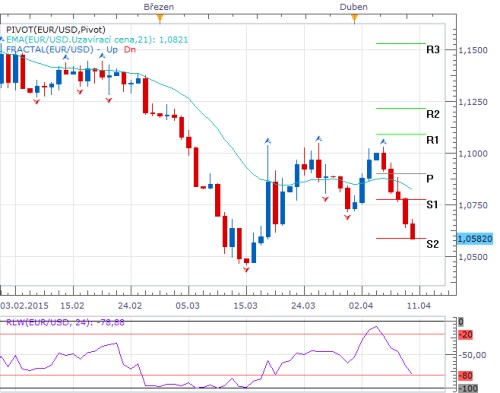This screenshot has width=500, height=393.
Task: Click the Březen month marker triangle
Action: 160,18
